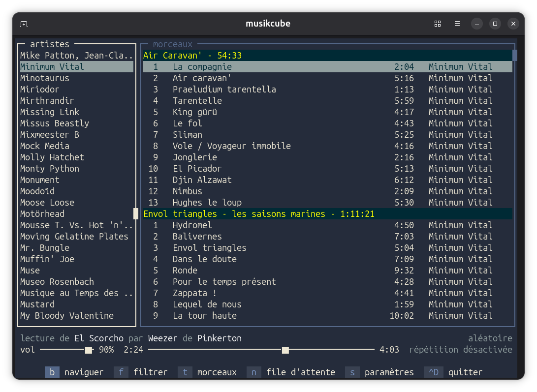
Task: Select the artist Monty Python
Action: (x=50, y=169)
